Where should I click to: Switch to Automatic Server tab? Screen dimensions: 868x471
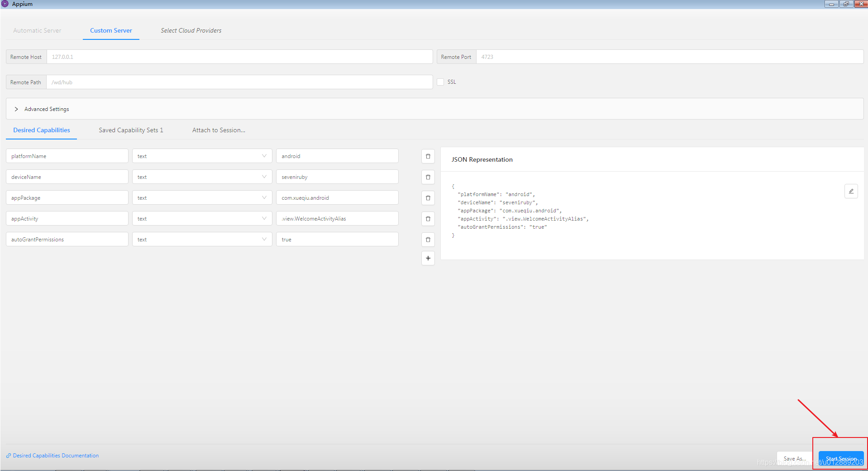[37, 30]
